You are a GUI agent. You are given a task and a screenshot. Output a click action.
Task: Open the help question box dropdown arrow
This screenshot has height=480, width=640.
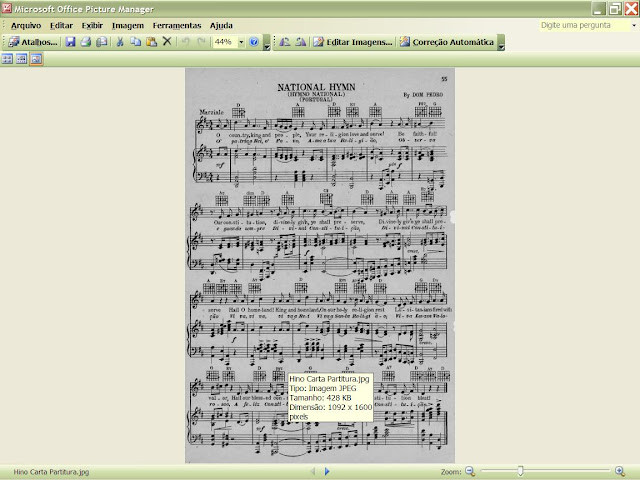634,25
